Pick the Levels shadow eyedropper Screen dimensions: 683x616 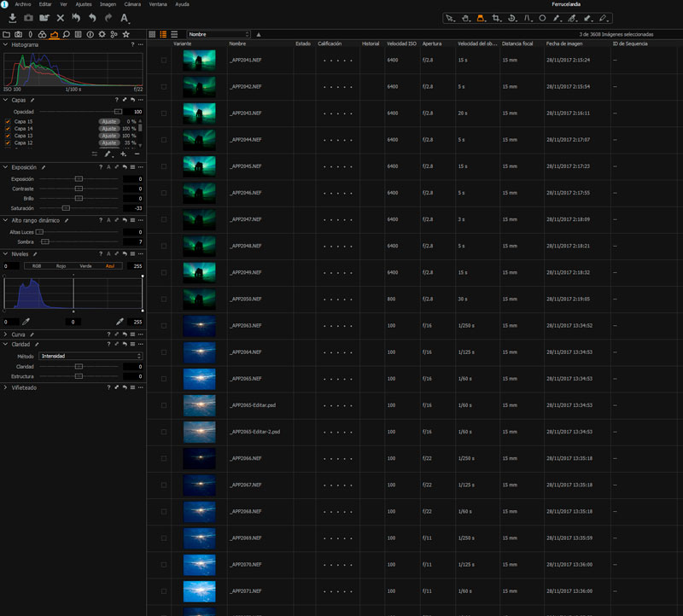(26, 322)
